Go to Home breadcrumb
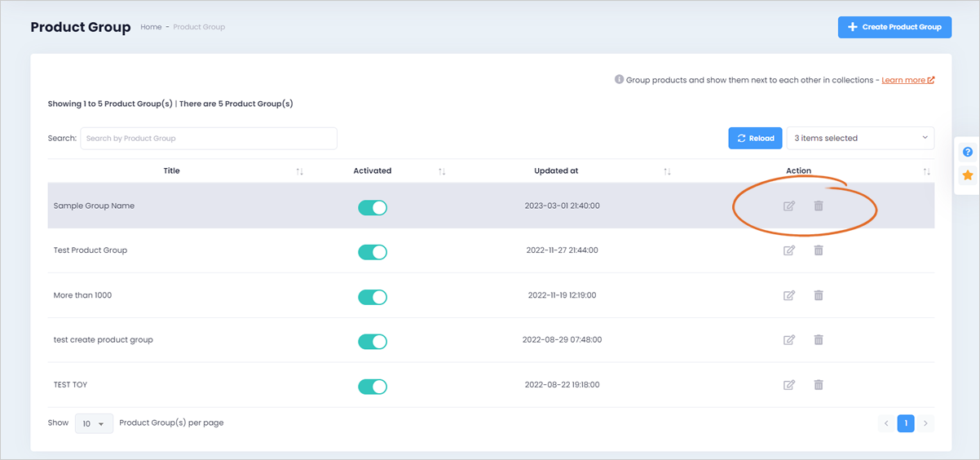The width and height of the screenshot is (980, 460). tap(151, 27)
